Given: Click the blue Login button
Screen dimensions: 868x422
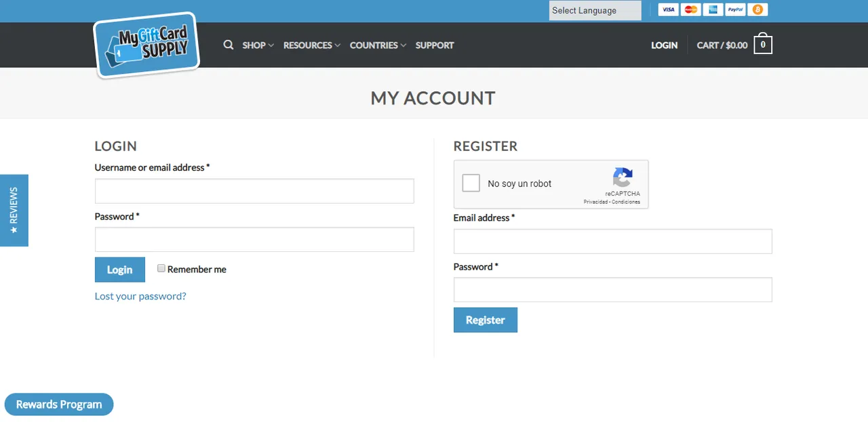Looking at the screenshot, I should click(x=120, y=270).
